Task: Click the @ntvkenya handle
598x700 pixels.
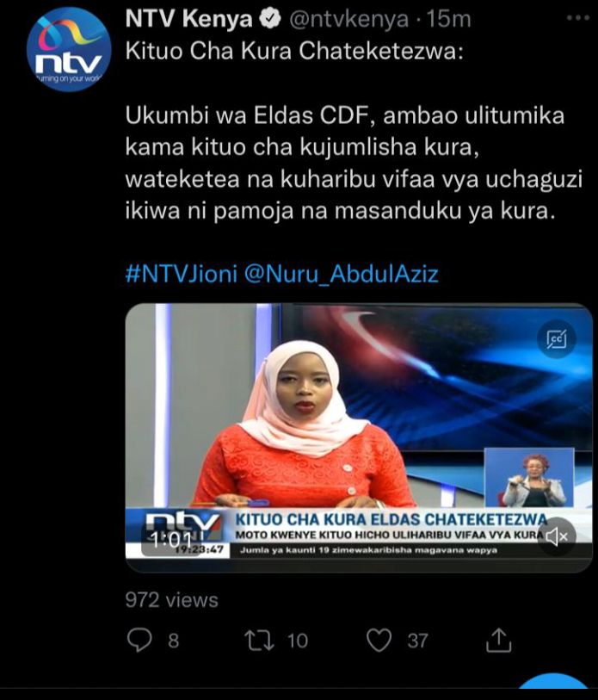Action: (349, 19)
